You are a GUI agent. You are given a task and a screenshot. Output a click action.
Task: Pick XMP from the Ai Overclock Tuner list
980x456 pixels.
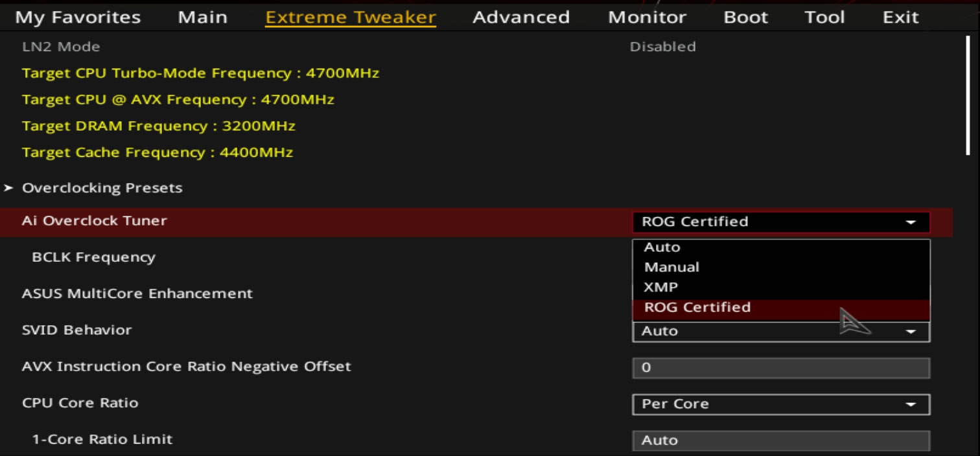(x=781, y=287)
